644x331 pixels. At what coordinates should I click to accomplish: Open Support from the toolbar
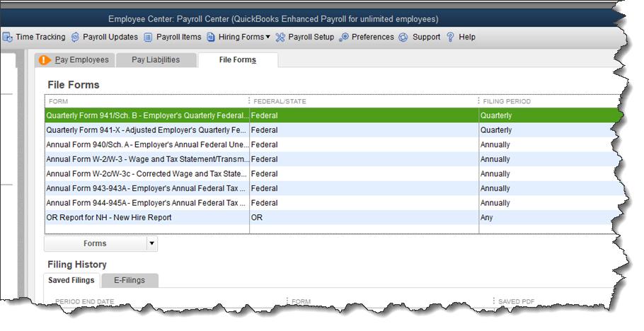coord(426,37)
